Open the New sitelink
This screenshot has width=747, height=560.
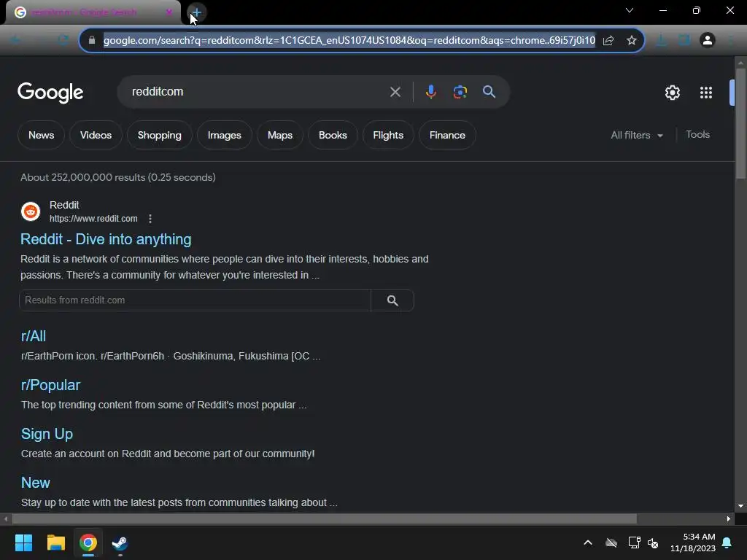coord(35,483)
